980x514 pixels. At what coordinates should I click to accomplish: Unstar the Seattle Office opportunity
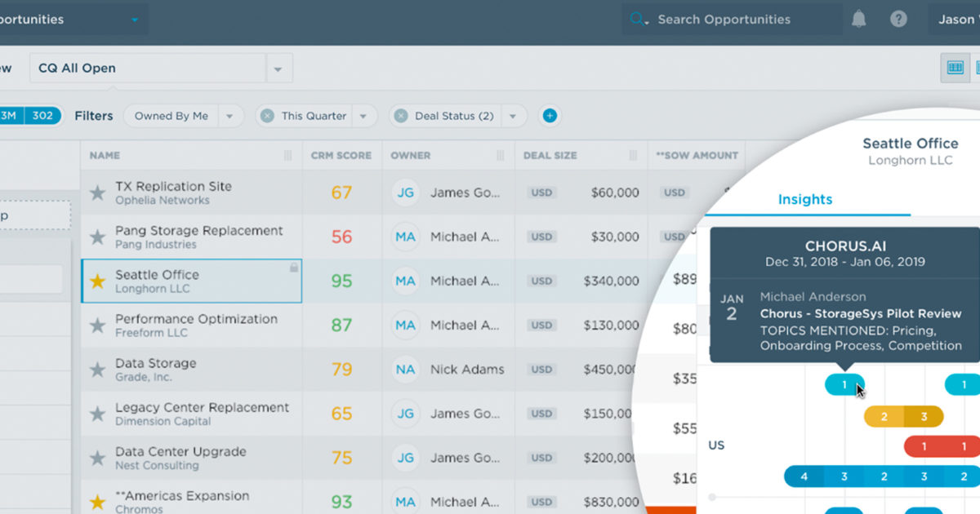coord(98,281)
